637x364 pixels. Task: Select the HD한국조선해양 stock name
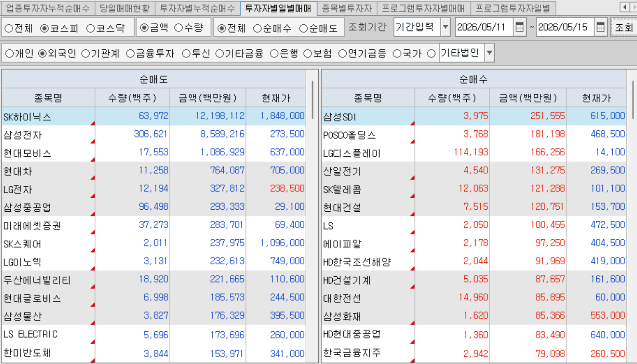point(357,262)
